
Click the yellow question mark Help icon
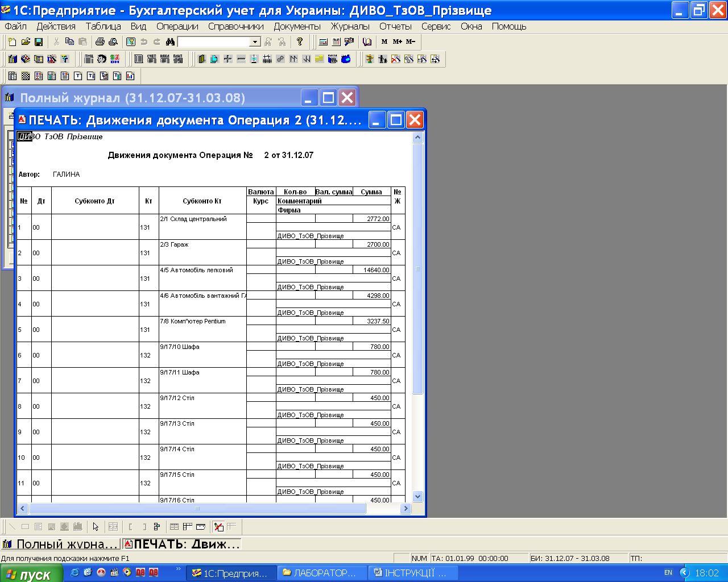(300, 41)
